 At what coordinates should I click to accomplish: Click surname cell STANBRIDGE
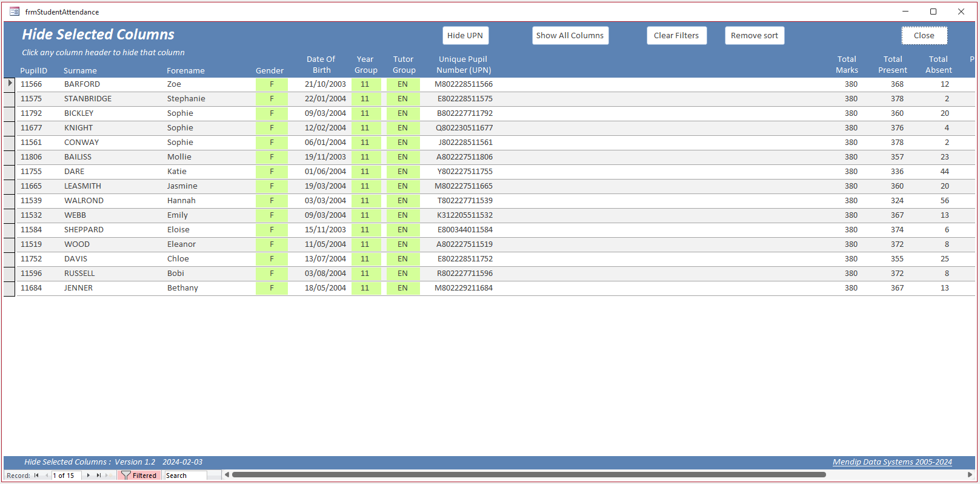88,99
